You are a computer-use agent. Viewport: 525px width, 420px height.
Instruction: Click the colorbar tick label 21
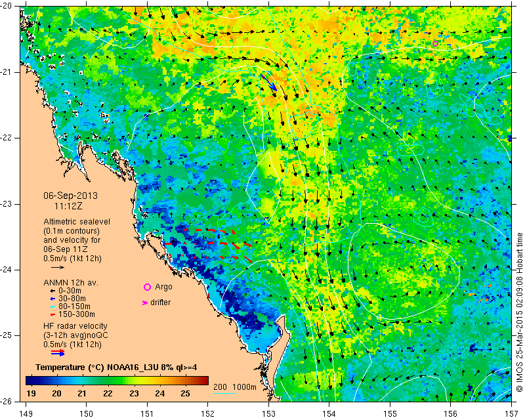pyautogui.click(x=83, y=394)
